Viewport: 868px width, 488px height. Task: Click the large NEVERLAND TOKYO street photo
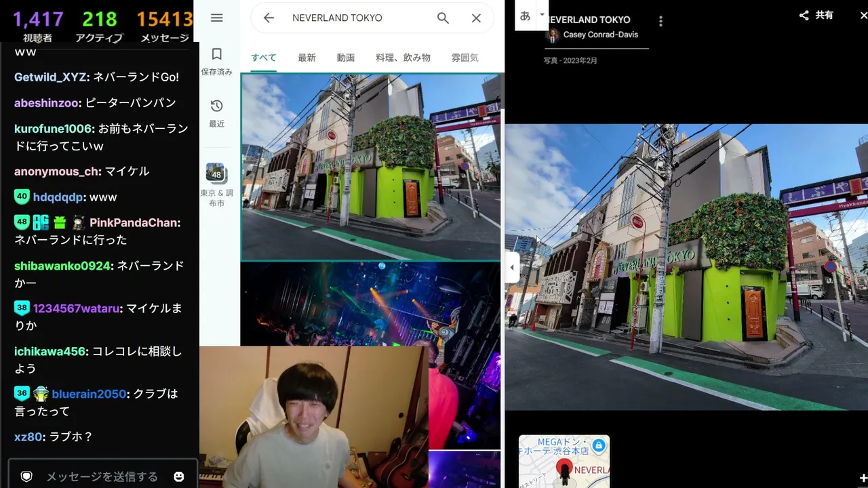point(686,266)
